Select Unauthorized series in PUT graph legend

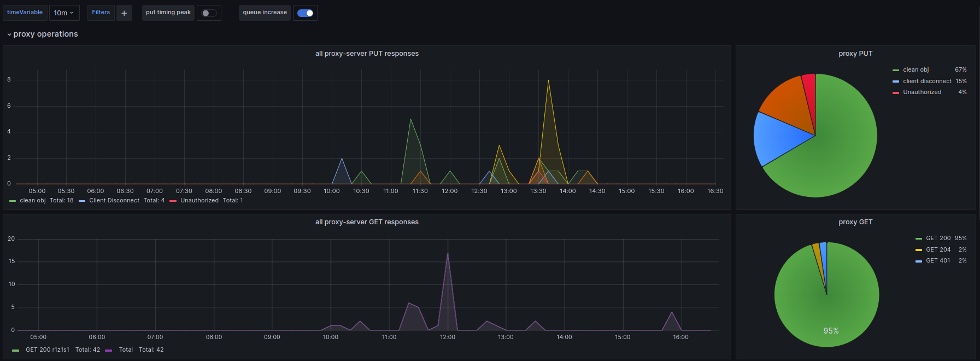pyautogui.click(x=199, y=201)
